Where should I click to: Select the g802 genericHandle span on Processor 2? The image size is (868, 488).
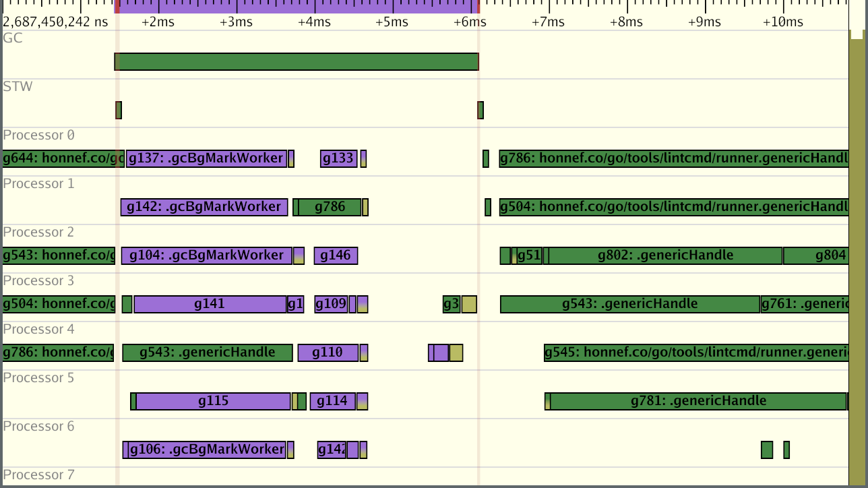coord(664,255)
